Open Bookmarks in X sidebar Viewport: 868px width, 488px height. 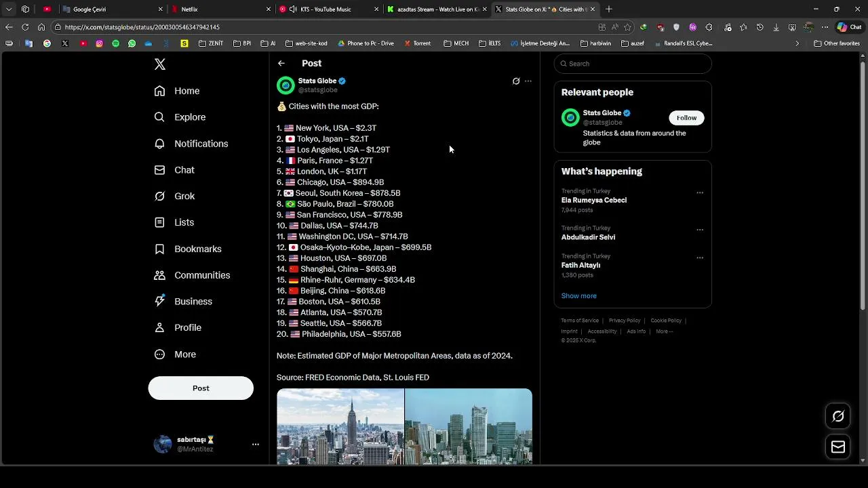click(188, 249)
